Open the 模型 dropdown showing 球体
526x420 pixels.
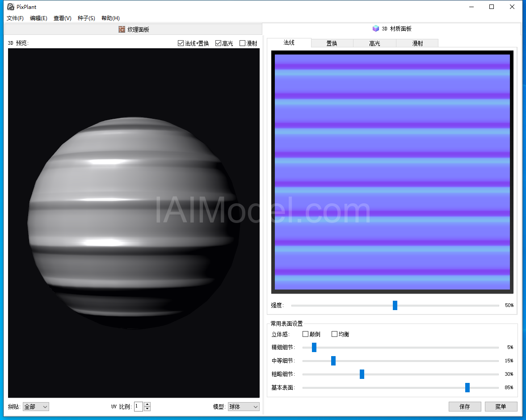[x=244, y=407]
